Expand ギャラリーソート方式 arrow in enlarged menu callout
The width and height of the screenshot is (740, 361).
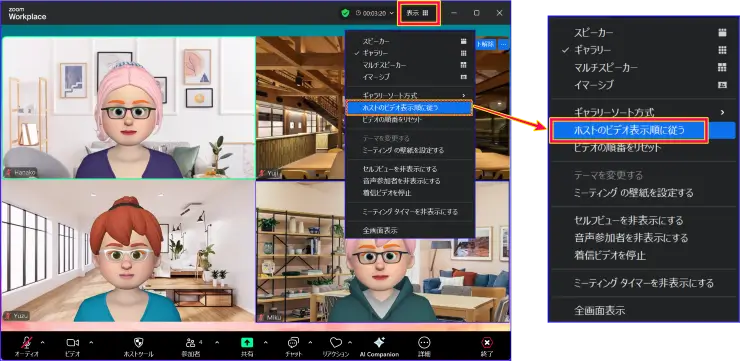[x=722, y=112]
